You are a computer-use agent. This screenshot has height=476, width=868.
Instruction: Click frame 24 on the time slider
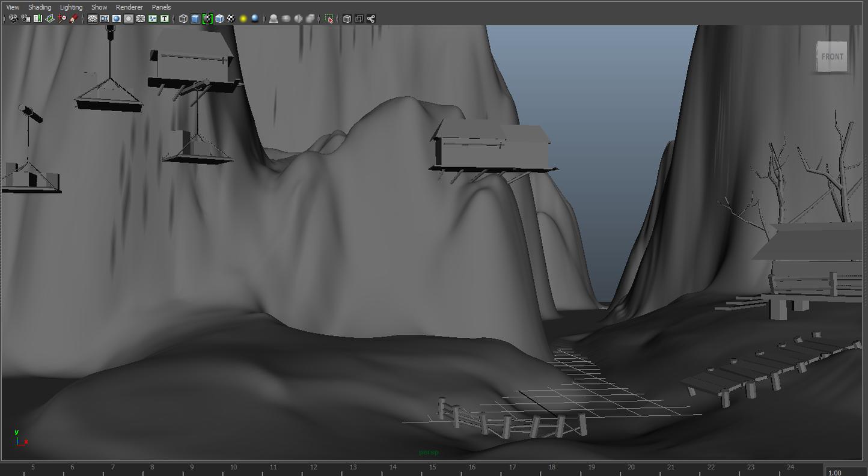(x=790, y=468)
